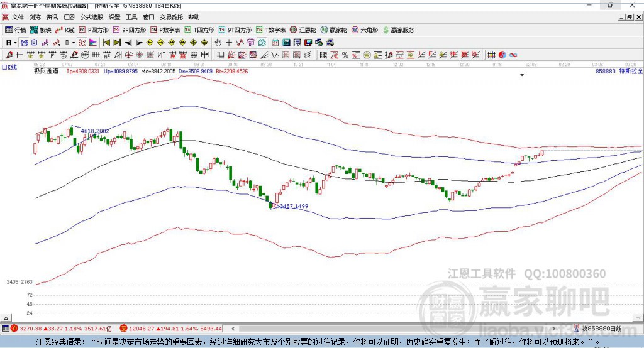Select the zigzag wave line tool

tap(274, 55)
